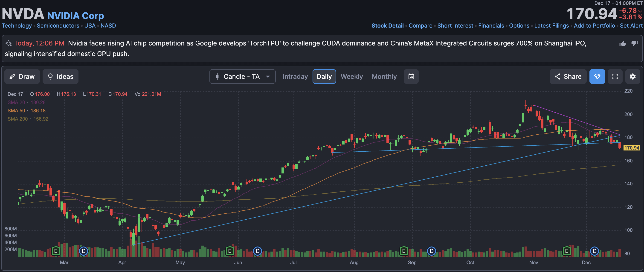Click the thumbs down icon on news
Screen dimensions: 644x272
(634, 43)
